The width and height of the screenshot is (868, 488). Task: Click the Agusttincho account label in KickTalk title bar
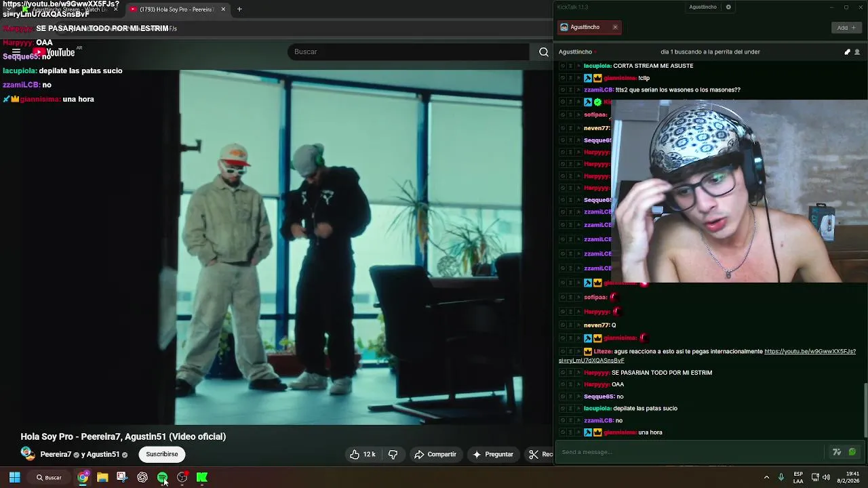703,7
